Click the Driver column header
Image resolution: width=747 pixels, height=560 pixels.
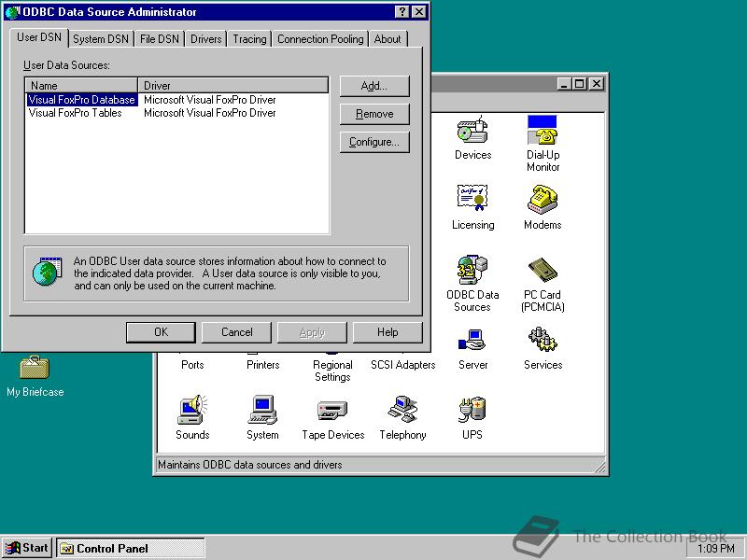pyautogui.click(x=233, y=86)
